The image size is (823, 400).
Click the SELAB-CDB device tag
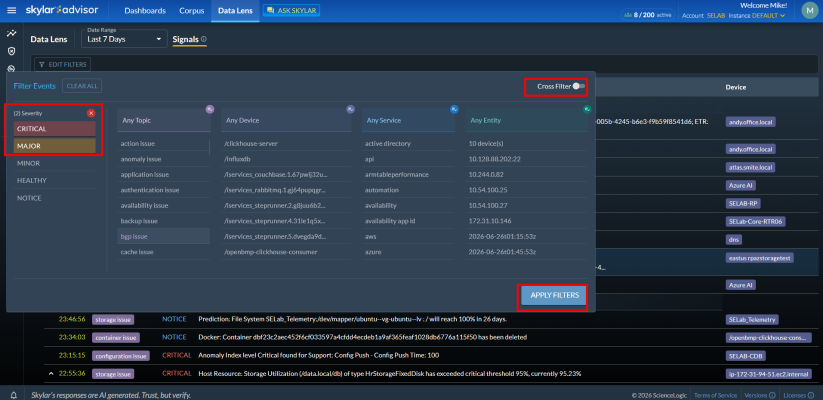(x=745, y=355)
